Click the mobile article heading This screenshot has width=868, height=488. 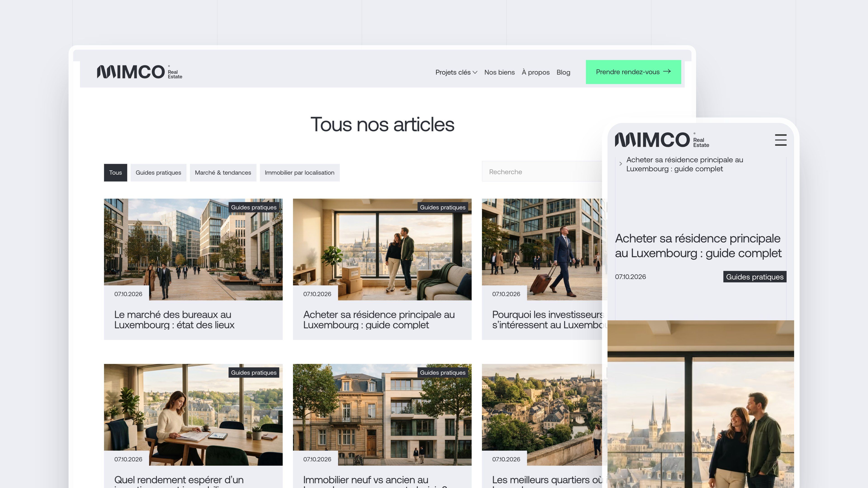pyautogui.click(x=698, y=246)
